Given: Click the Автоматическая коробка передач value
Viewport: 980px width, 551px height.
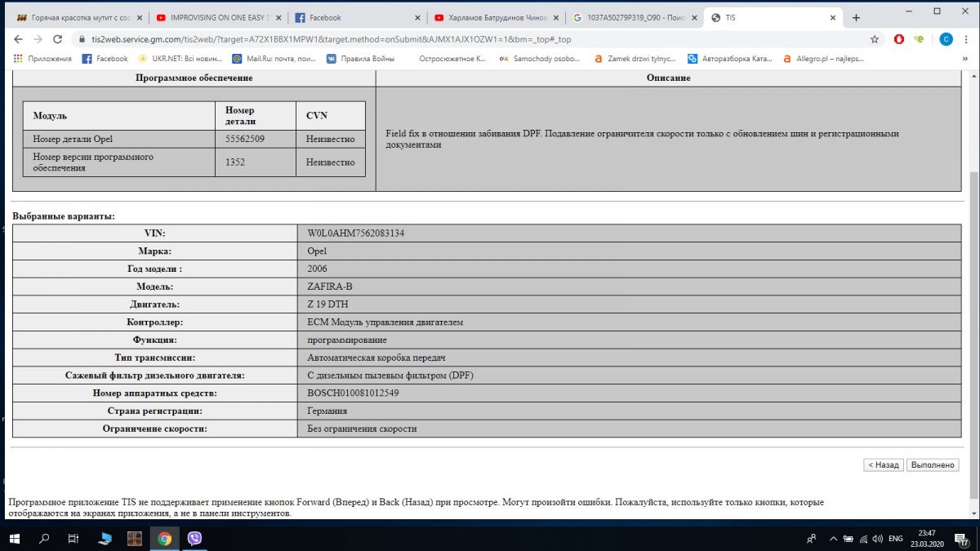Looking at the screenshot, I should [376, 358].
